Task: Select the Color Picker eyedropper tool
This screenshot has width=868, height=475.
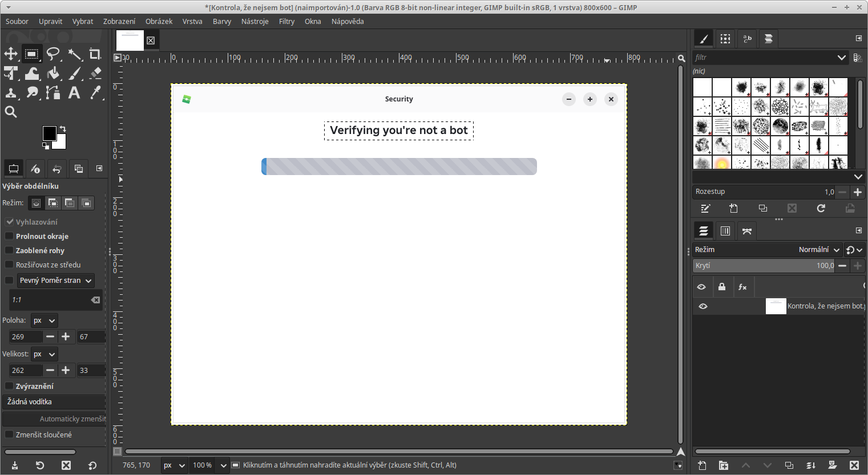Action: (95, 93)
